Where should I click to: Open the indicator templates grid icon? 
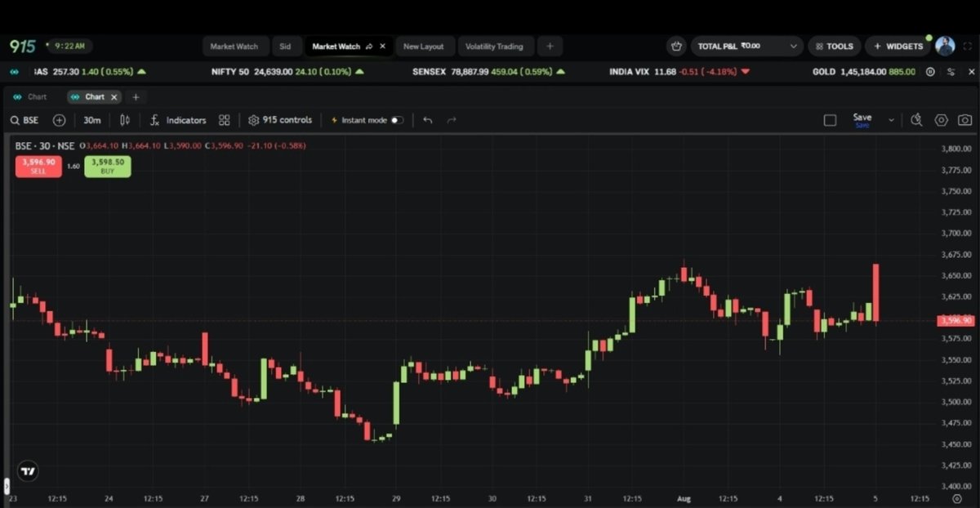click(225, 120)
